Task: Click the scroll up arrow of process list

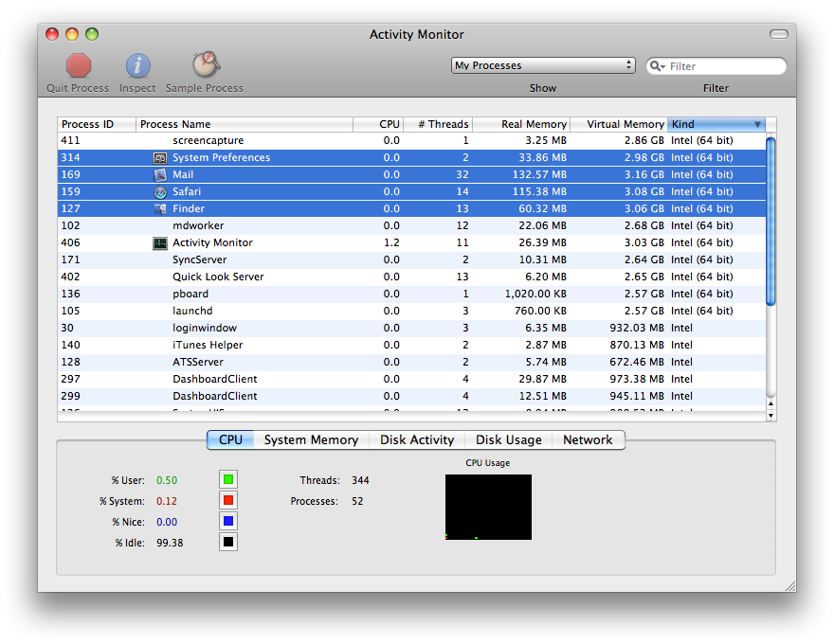Action: click(771, 403)
